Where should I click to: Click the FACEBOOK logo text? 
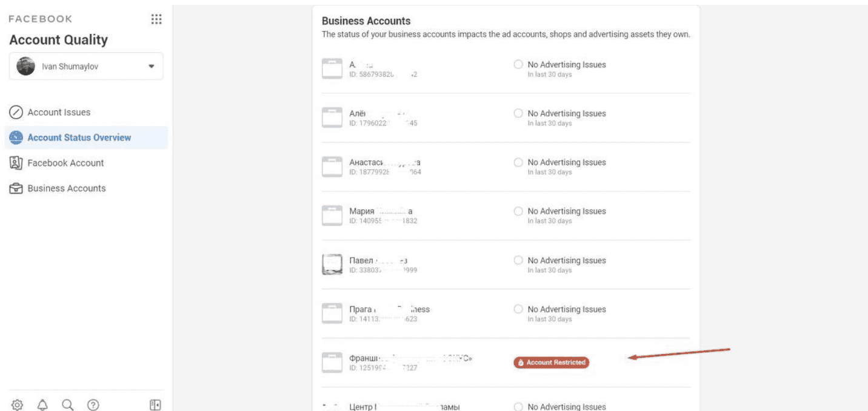[x=40, y=19]
